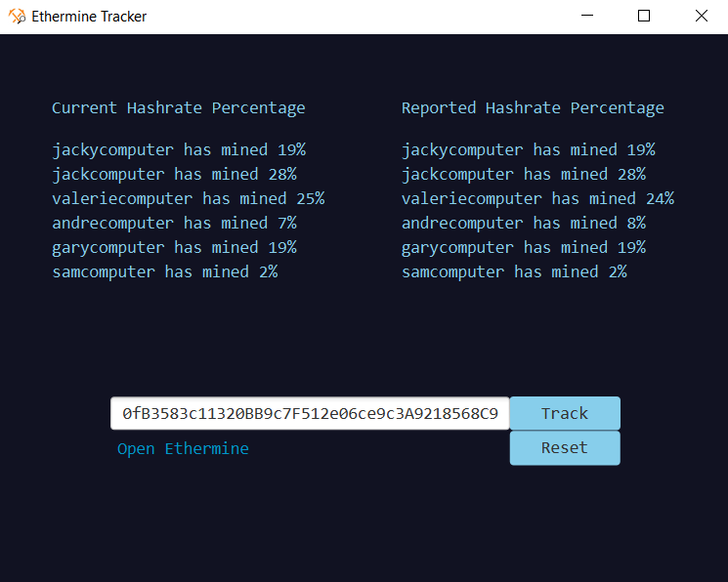Maximize the Ethermine Tracker window

click(x=644, y=16)
